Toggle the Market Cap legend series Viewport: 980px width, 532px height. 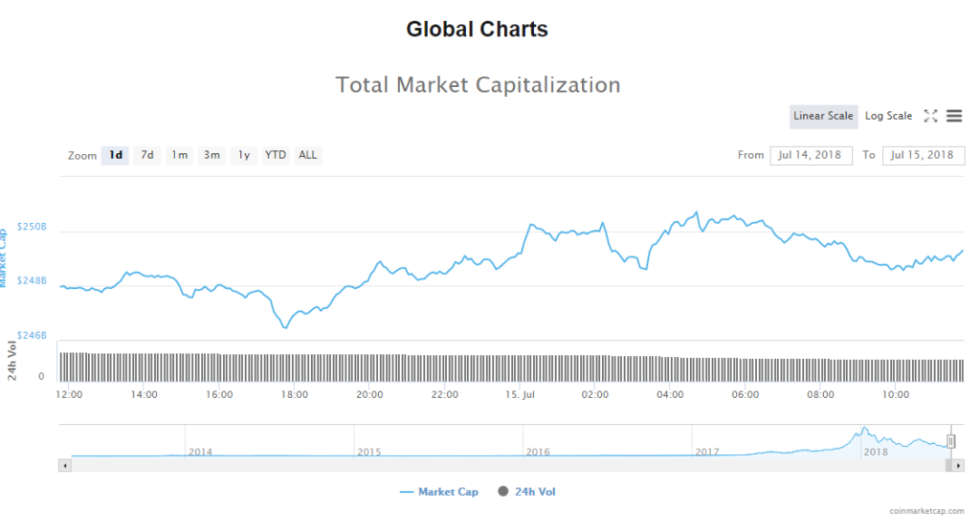tap(438, 492)
